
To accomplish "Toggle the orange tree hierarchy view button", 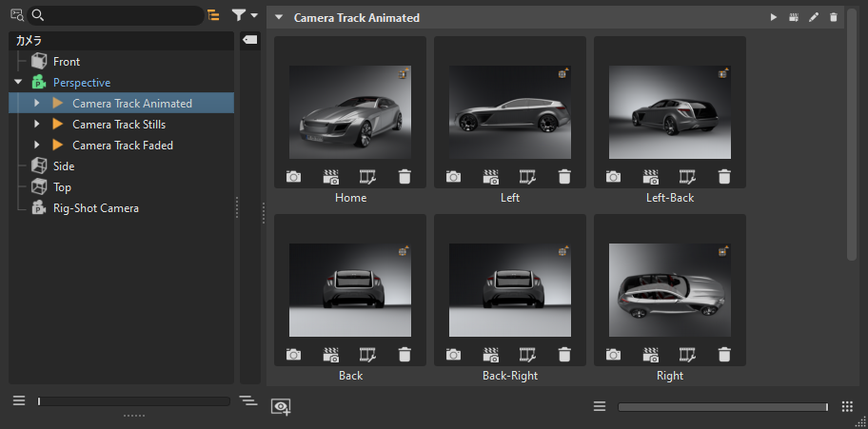I will click(212, 15).
